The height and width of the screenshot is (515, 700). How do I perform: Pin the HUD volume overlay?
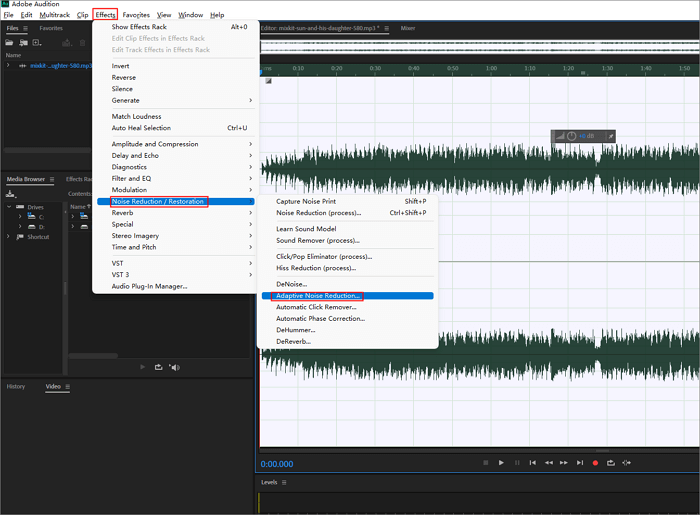610,136
